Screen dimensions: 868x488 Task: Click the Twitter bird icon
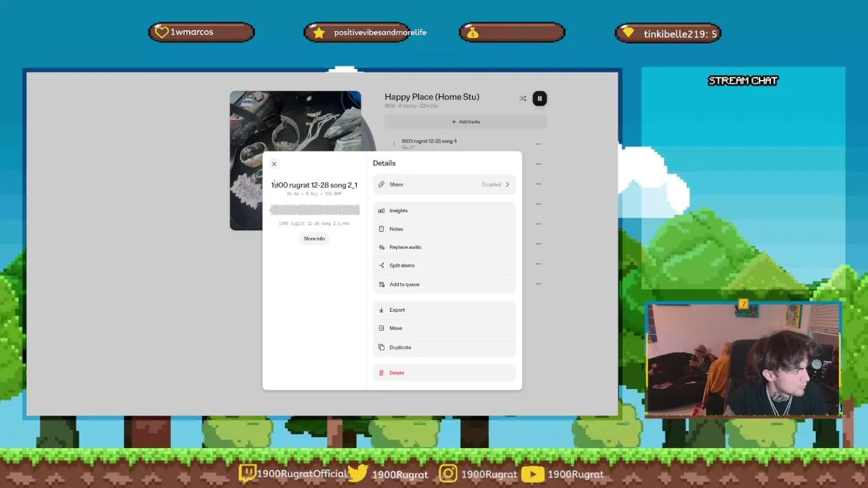pyautogui.click(x=357, y=473)
